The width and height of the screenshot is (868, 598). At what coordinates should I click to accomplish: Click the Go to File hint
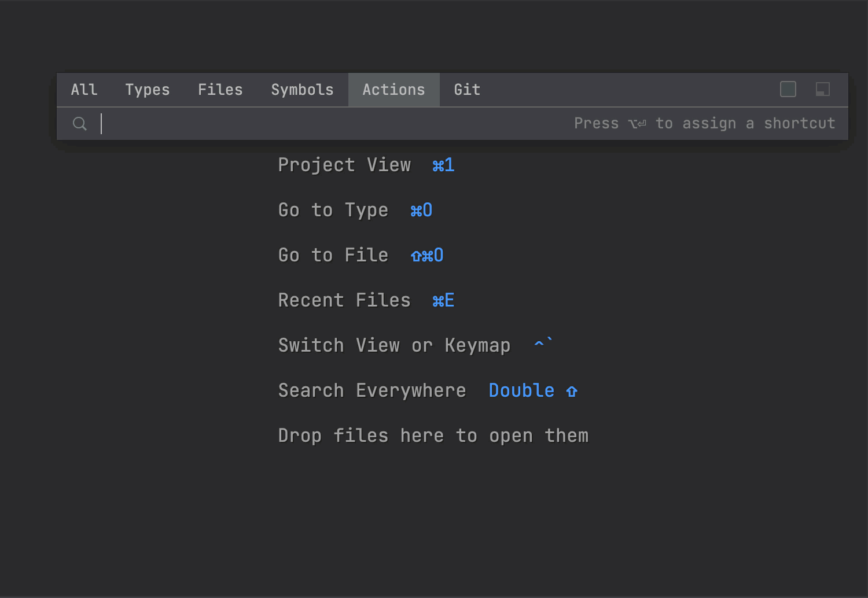click(333, 255)
